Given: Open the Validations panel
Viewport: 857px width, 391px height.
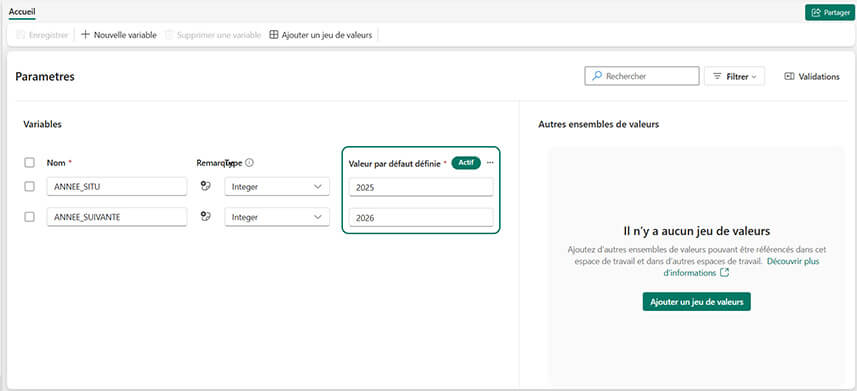Looking at the screenshot, I should [812, 77].
